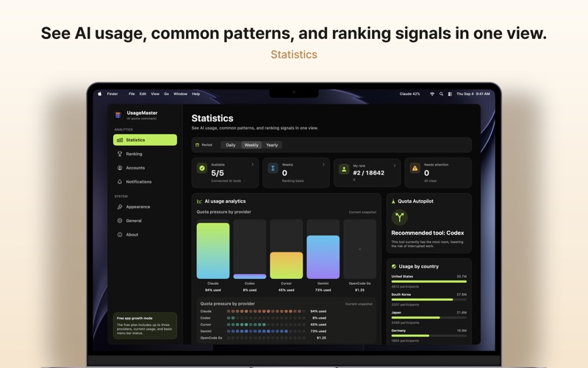
Task: Click the Germany usage progress bar
Action: (x=429, y=336)
